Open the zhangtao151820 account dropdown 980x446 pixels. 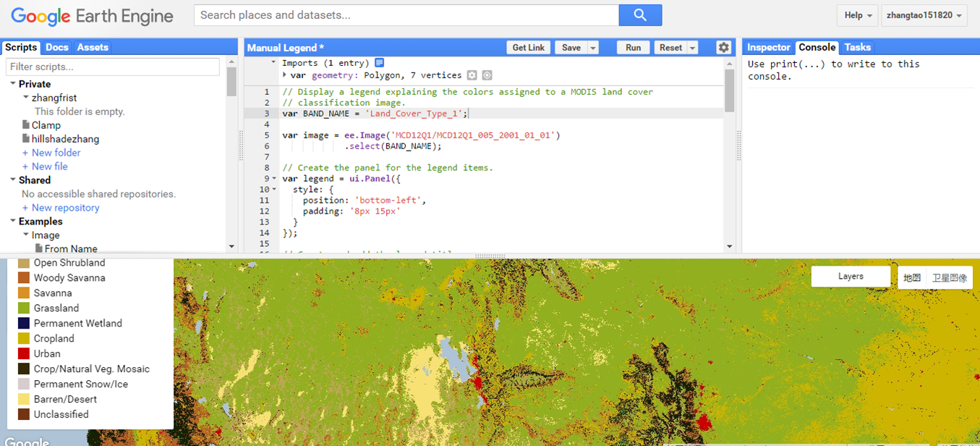pyautogui.click(x=924, y=15)
